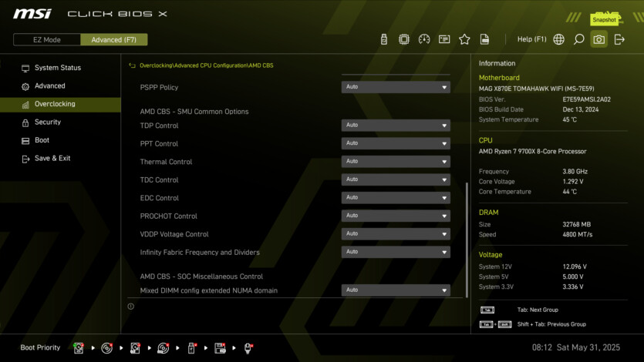Select the USB key boot device

pyautogui.click(x=191, y=348)
